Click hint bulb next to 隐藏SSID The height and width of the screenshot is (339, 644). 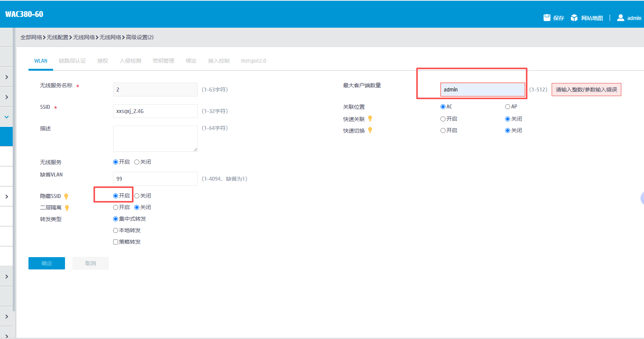66,196
